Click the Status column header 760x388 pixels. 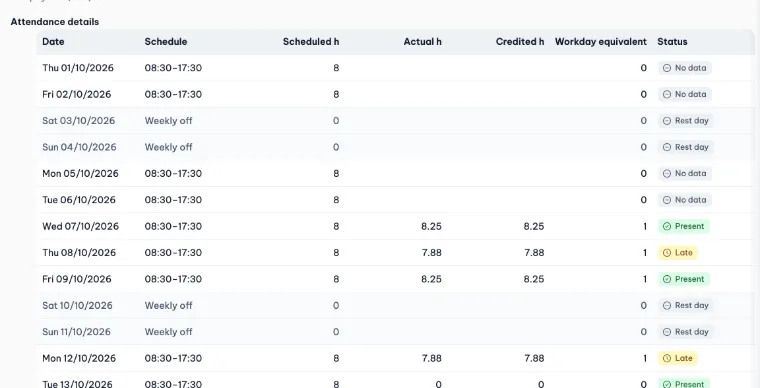pos(672,42)
